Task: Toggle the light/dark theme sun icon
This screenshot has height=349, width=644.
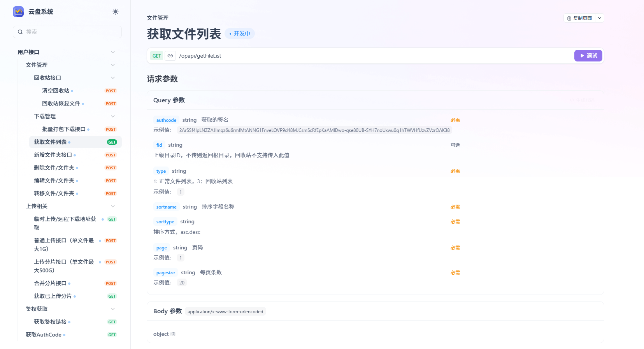Action: (x=116, y=12)
